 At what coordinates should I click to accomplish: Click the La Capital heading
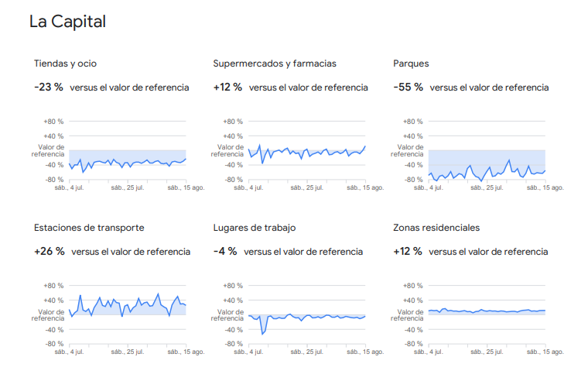click(67, 22)
